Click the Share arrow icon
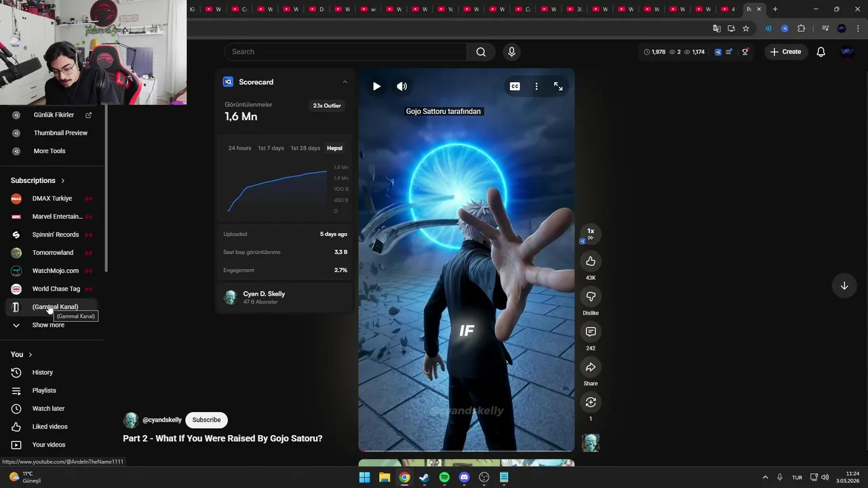 pos(591,367)
